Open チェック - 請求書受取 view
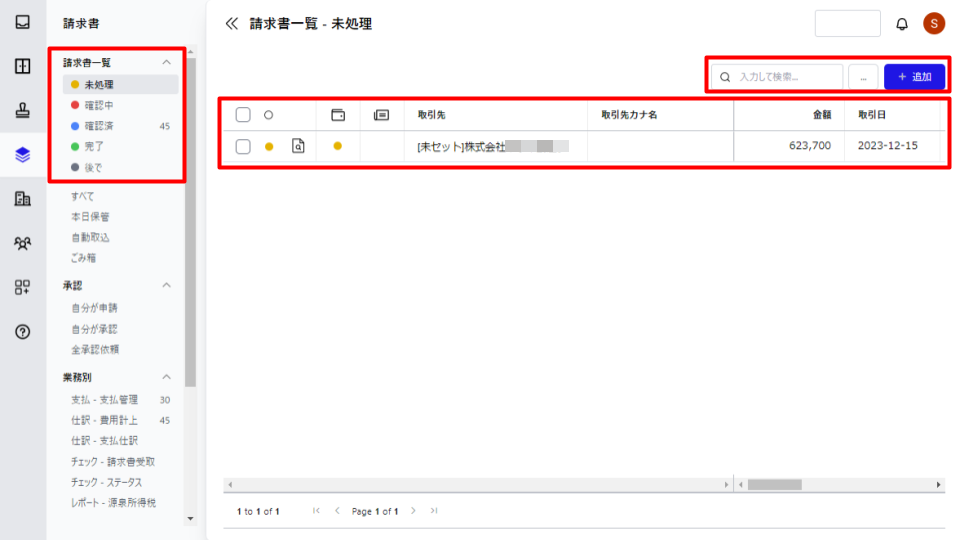960x540 pixels. tap(113, 462)
